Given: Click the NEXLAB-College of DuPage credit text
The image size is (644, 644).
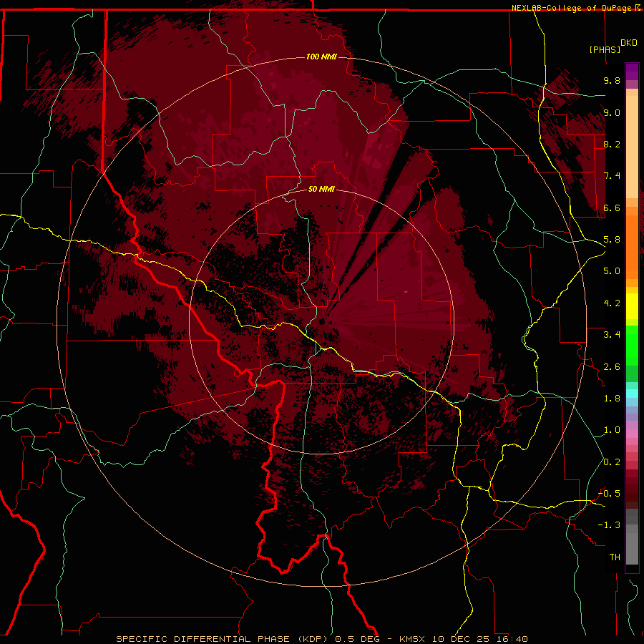Looking at the screenshot, I should click(x=571, y=8).
